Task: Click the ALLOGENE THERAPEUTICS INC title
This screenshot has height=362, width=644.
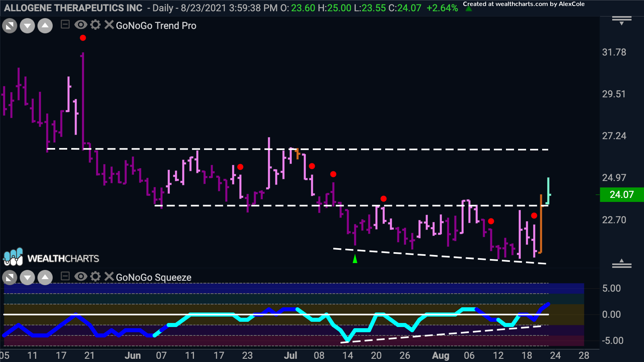Action: pyautogui.click(x=73, y=8)
